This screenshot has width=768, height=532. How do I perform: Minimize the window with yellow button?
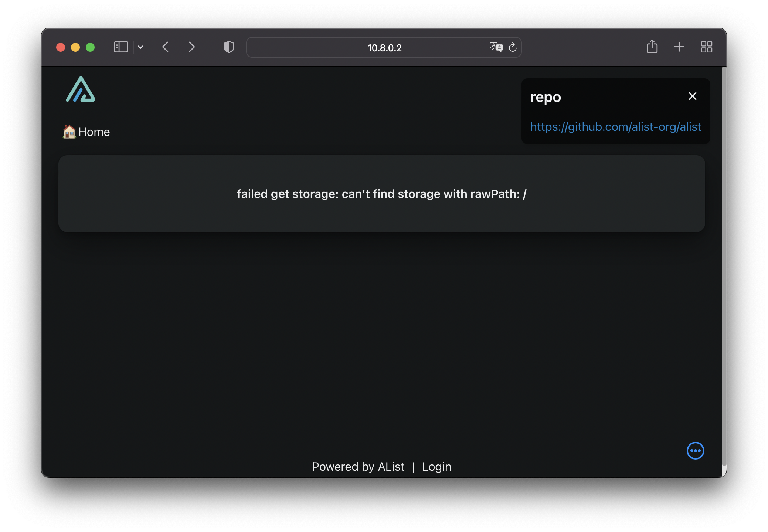(75, 47)
